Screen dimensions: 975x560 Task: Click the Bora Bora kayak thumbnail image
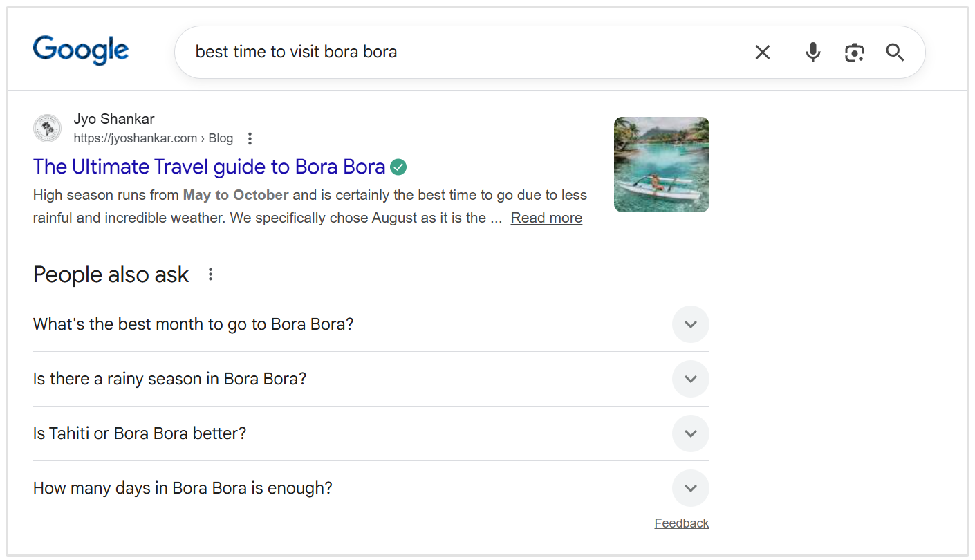pos(661,164)
